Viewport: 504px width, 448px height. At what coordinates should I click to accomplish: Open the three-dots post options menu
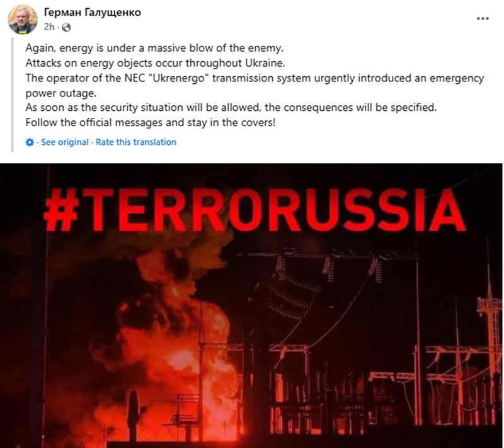coord(483,19)
